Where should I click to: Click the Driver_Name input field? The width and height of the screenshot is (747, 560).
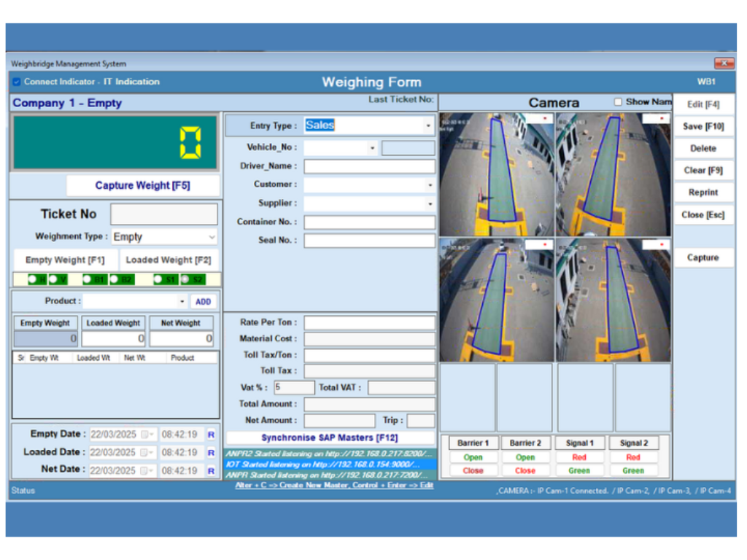pos(369,166)
